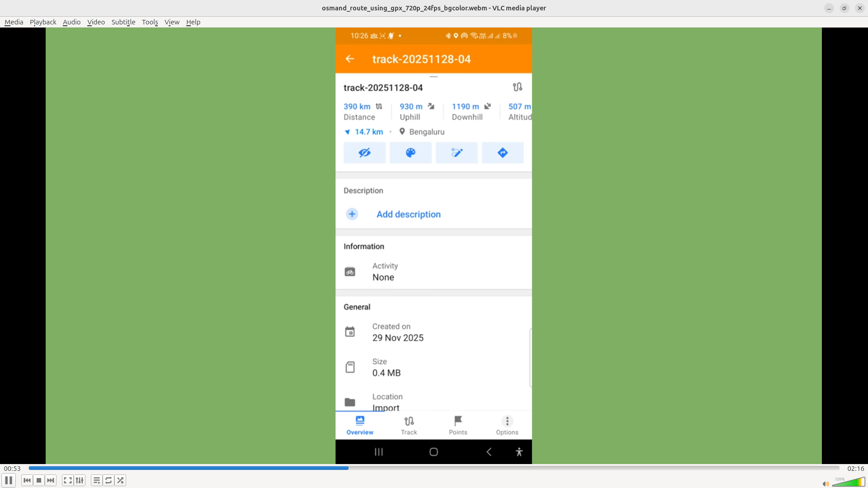Viewport: 868px width, 488px height.
Task: Mute audio via speaker icon
Action: (826, 483)
